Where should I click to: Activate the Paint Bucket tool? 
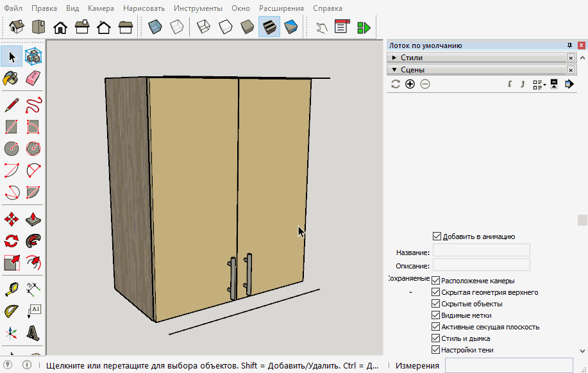click(x=11, y=78)
